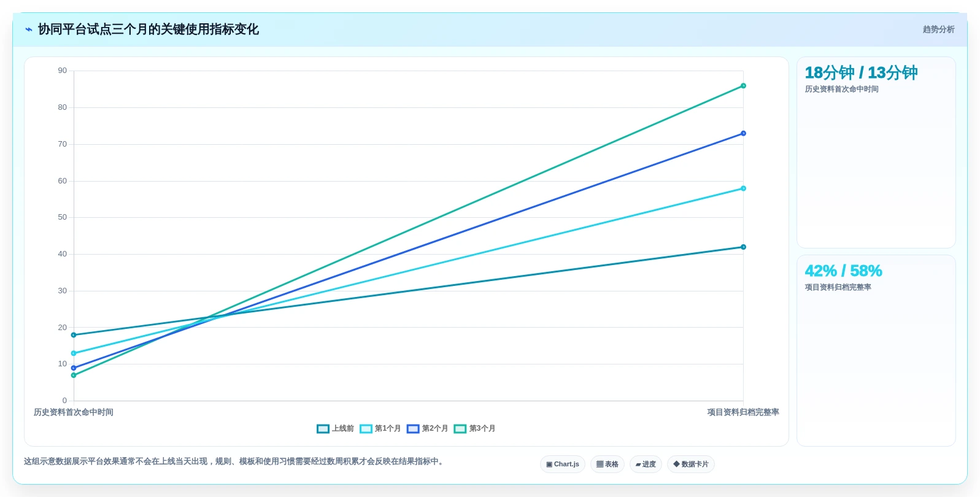980x497 pixels.
Task: Click the chart title 协同平台试点三个月的关键使用指标变化
Action: (149, 29)
